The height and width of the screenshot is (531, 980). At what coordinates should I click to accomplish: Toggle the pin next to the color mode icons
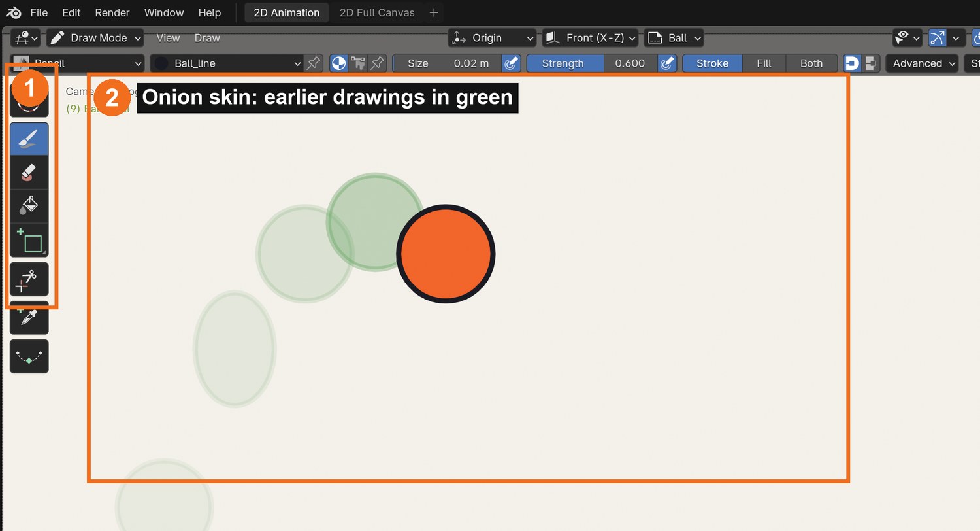click(x=377, y=63)
